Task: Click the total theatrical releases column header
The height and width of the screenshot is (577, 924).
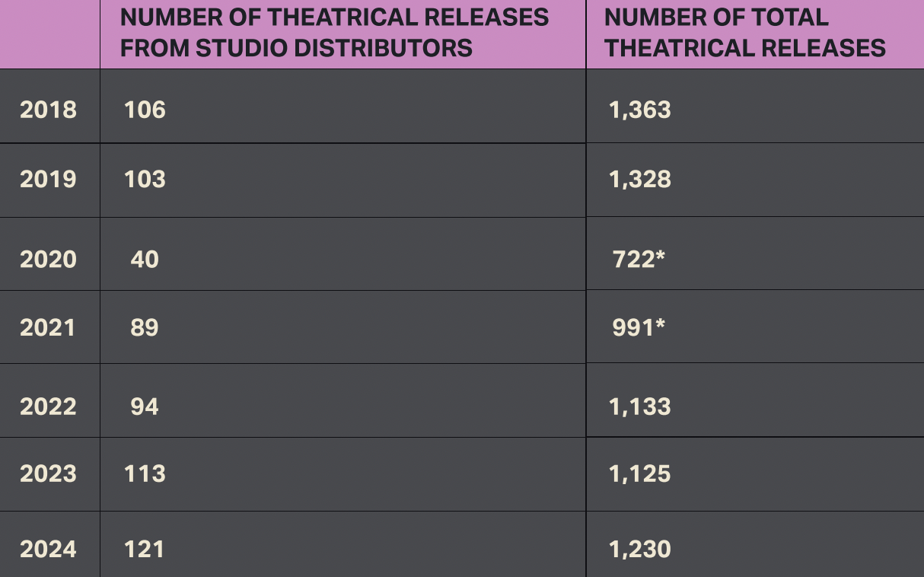Action: click(744, 33)
